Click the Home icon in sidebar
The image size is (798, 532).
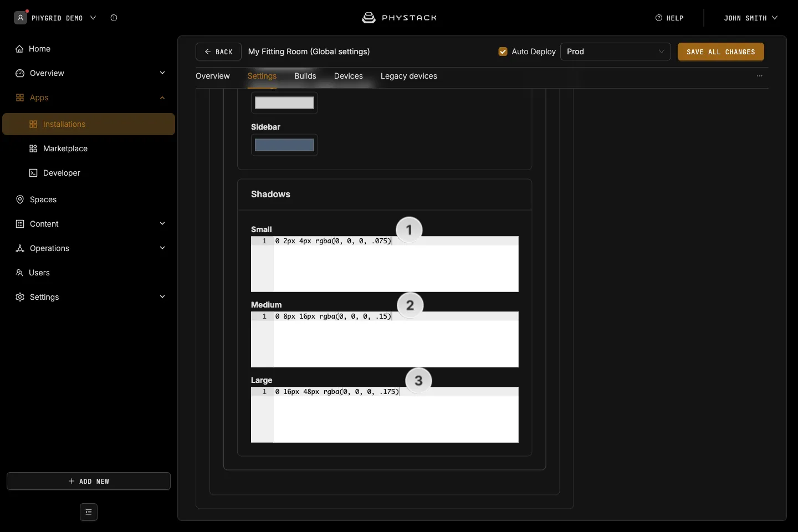coord(19,49)
